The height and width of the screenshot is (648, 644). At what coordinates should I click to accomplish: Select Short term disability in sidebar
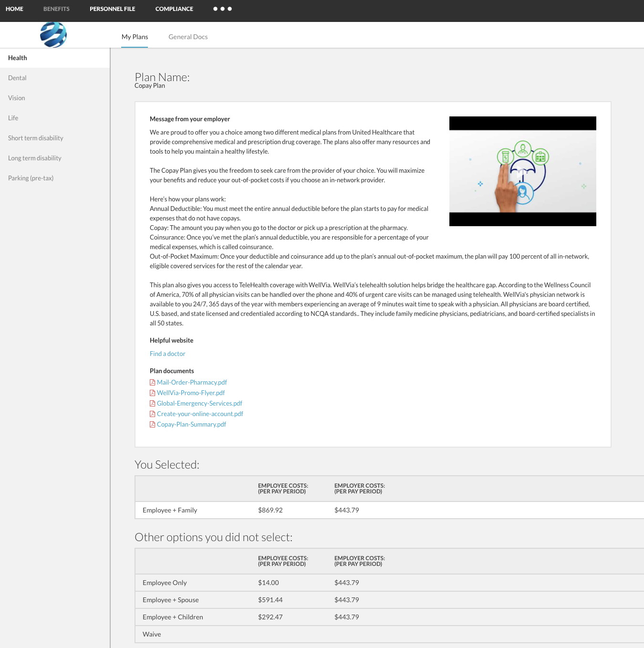tap(55, 138)
